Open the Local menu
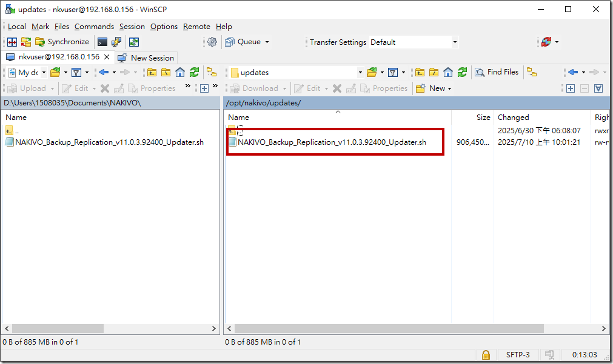 tap(17, 27)
